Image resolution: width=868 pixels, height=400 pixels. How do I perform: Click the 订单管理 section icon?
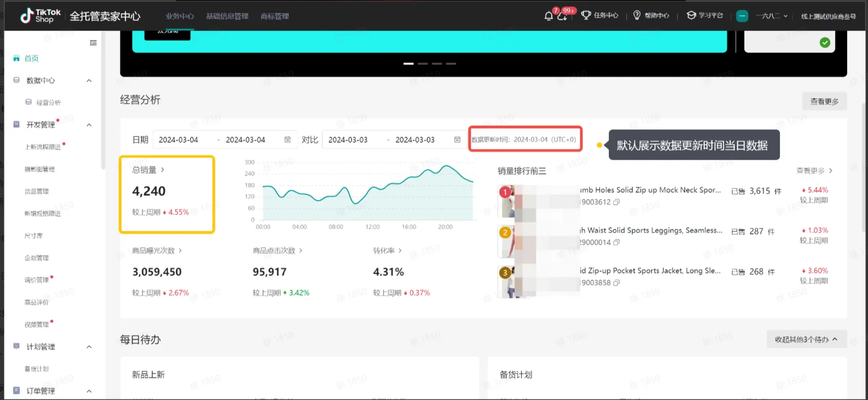click(x=16, y=390)
